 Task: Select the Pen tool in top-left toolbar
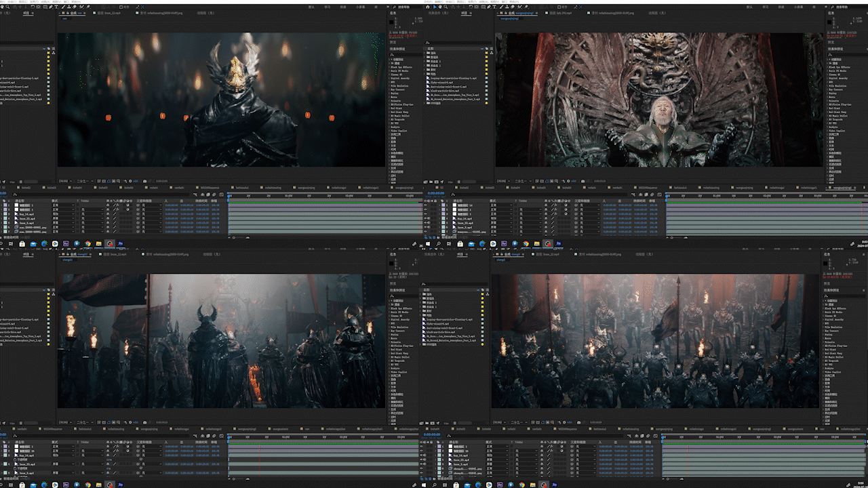(x=51, y=7)
